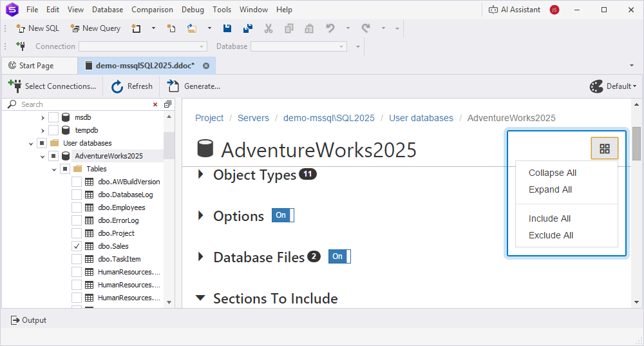This screenshot has height=346, width=644.
Task: Click the New SQL toolbar button
Action: pyautogui.click(x=37, y=28)
